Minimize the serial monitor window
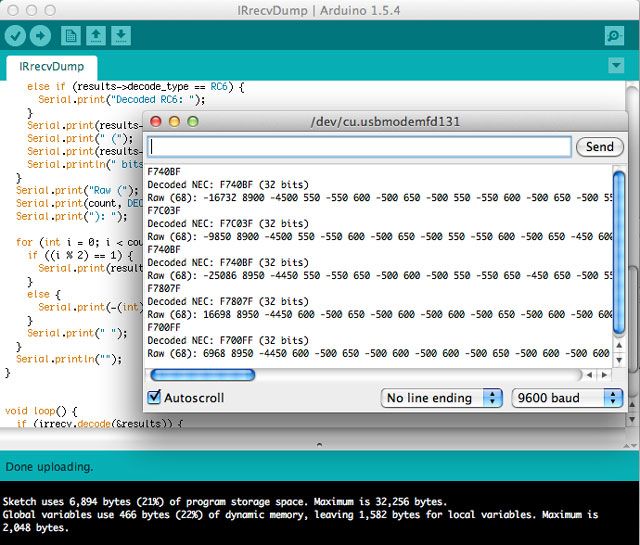This screenshot has height=545, width=640. click(174, 121)
